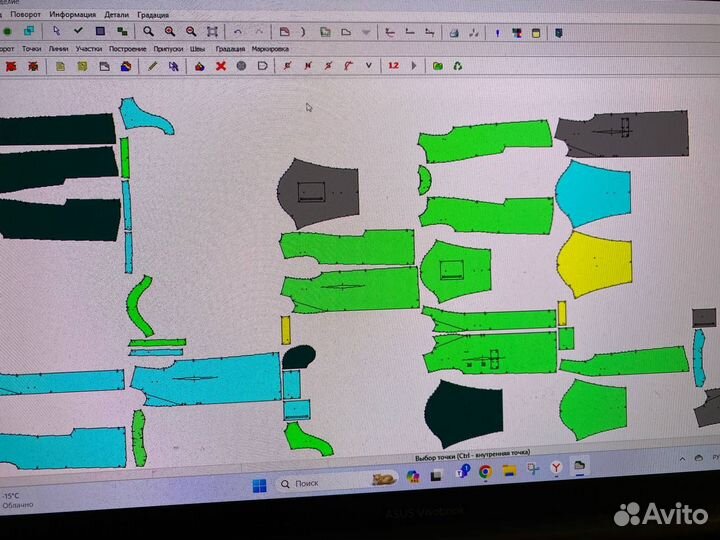Select the large yellow sleeve pattern piece

coord(594,264)
